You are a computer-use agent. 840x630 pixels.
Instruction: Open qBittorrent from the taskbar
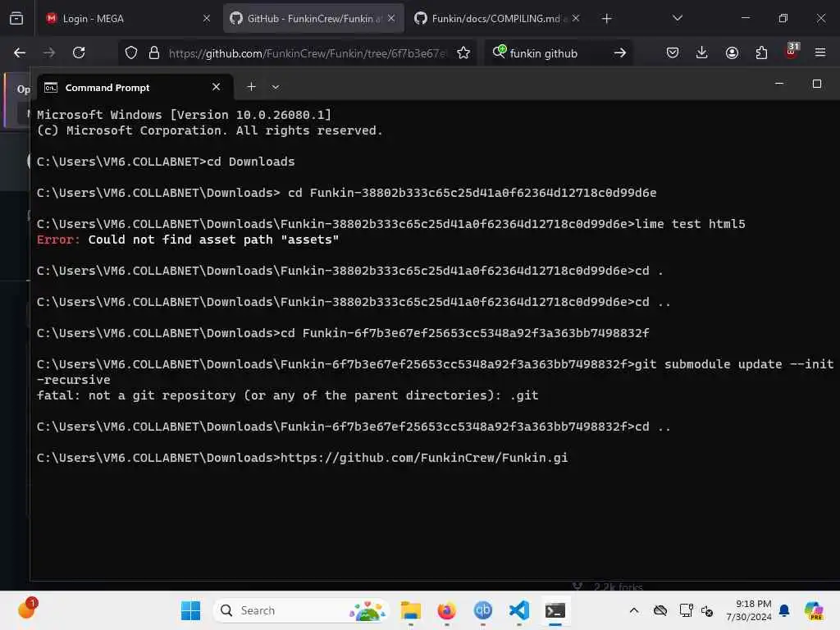coord(482,610)
